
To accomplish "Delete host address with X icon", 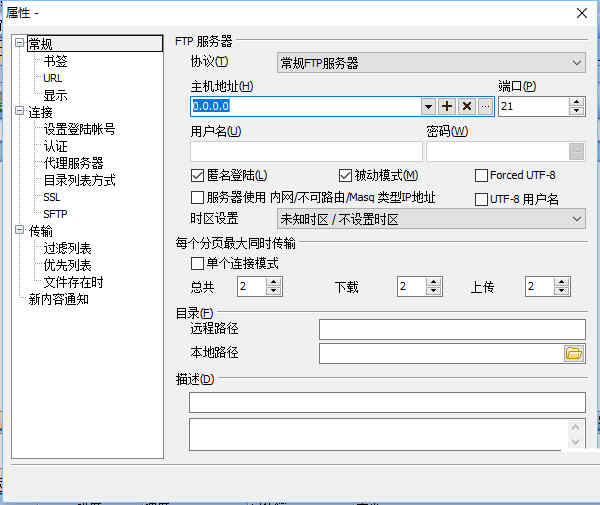I will pyautogui.click(x=466, y=106).
